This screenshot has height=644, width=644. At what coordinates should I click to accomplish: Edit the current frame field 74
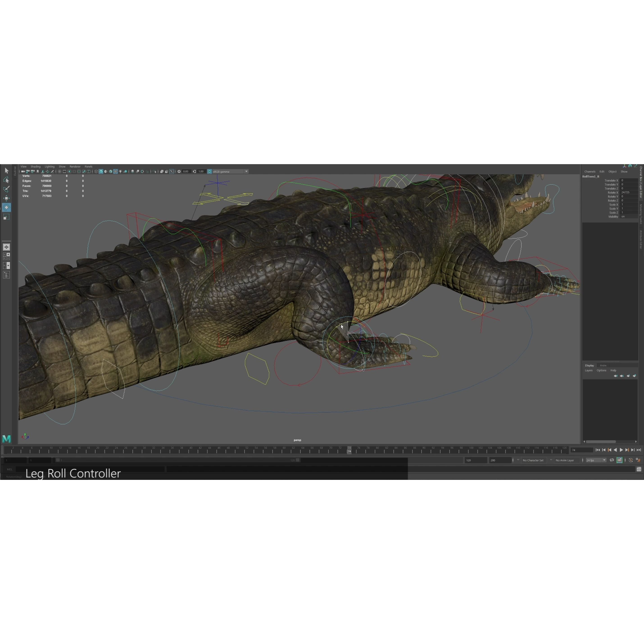[582, 450]
